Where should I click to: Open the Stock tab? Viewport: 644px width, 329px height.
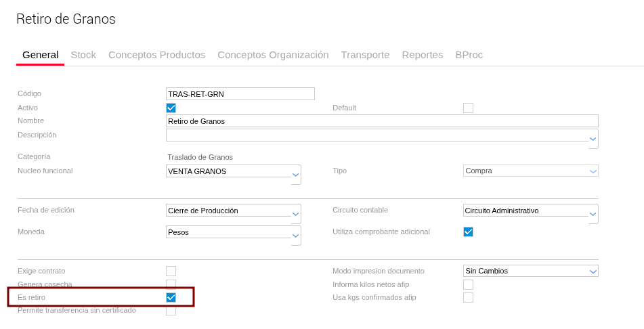point(83,55)
